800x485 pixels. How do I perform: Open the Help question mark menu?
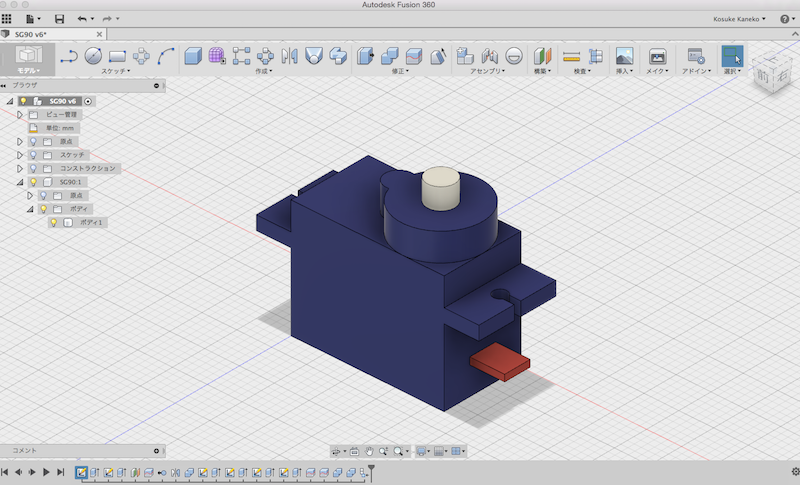[787, 19]
